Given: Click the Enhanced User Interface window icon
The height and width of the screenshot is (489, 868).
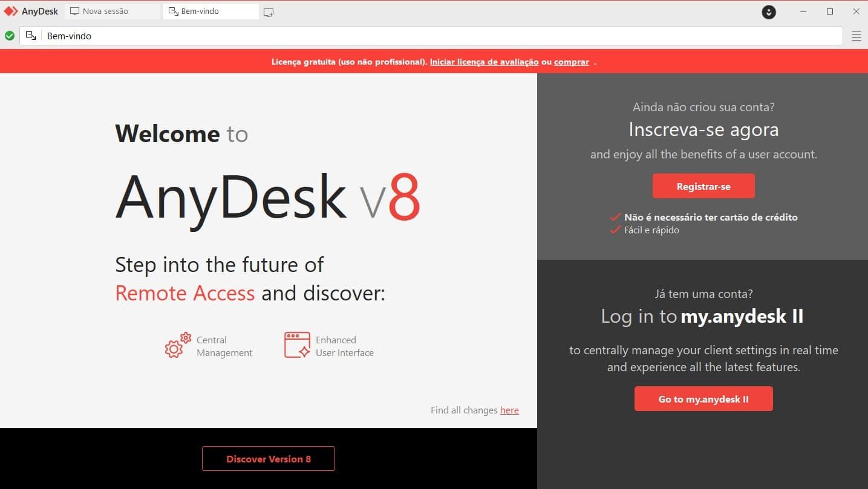Looking at the screenshot, I should 297,345.
